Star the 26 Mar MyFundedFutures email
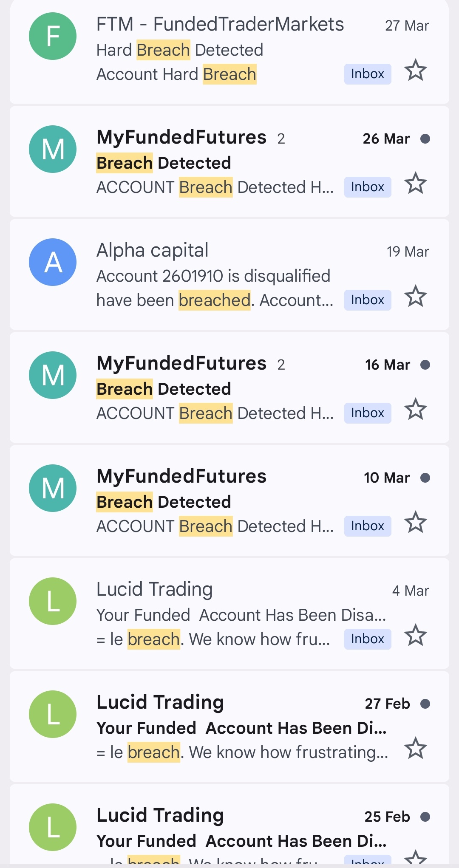 tap(415, 183)
